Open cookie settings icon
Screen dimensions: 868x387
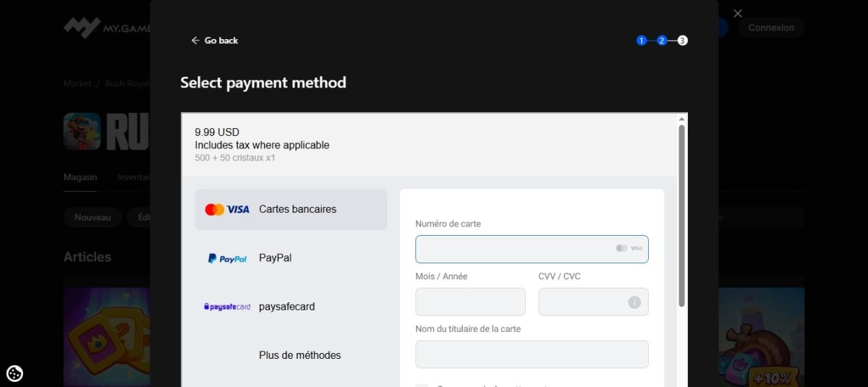pos(14,373)
